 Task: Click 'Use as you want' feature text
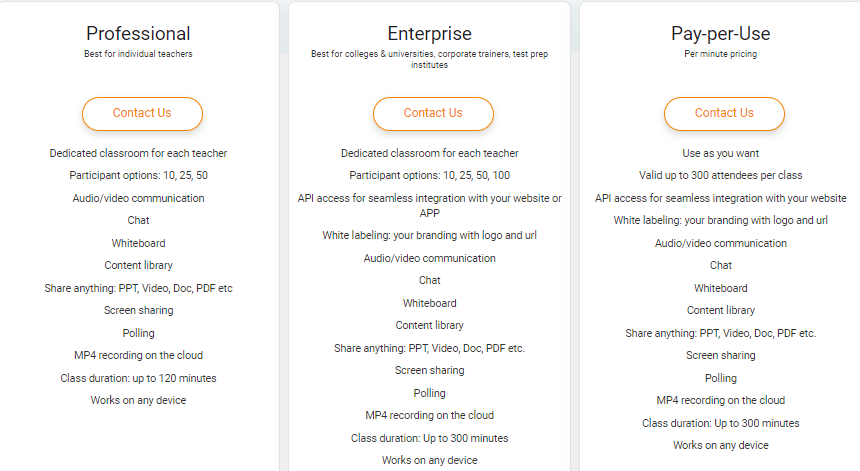click(x=721, y=153)
